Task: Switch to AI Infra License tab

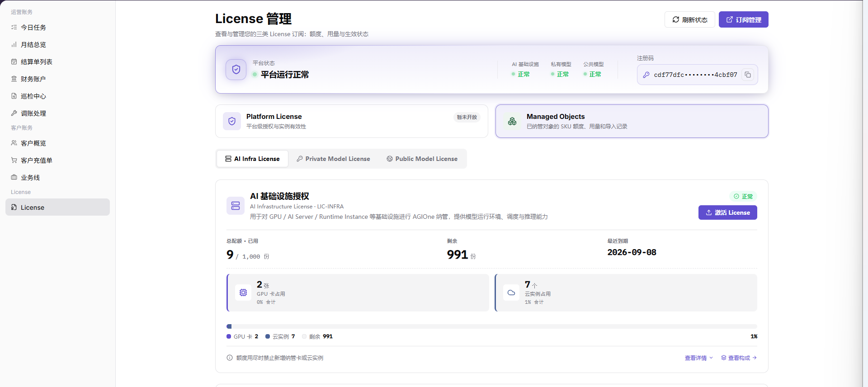Action: [x=252, y=159]
